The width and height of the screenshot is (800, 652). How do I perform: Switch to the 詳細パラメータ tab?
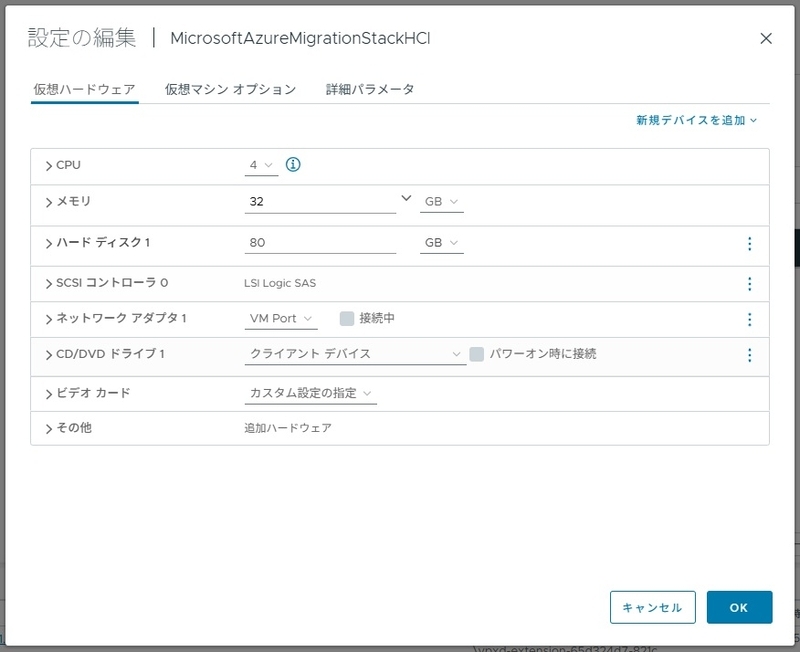370,90
